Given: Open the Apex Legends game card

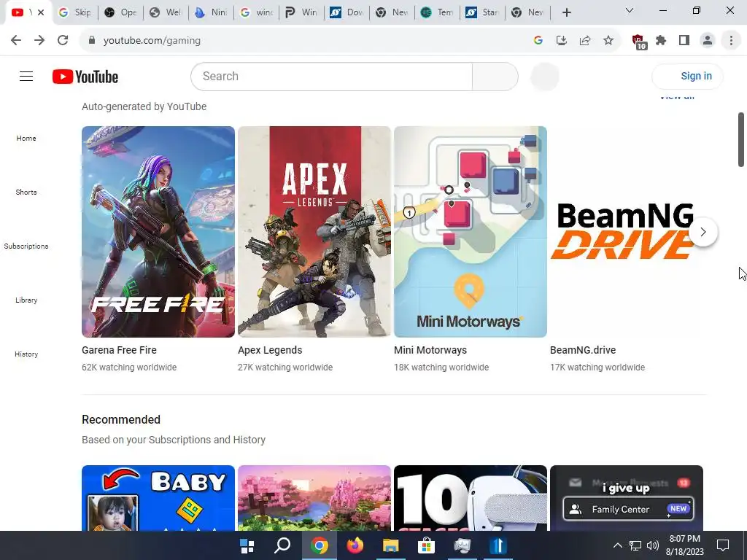Looking at the screenshot, I should (314, 231).
